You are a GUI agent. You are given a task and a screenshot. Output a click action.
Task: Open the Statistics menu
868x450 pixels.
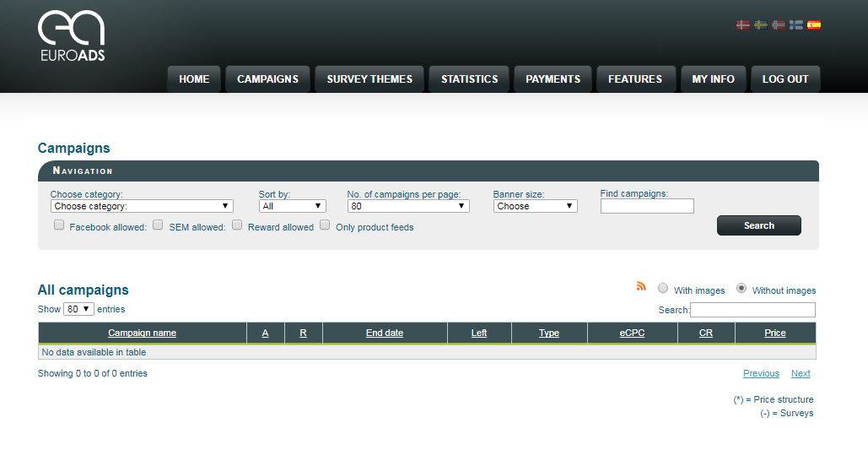pyautogui.click(x=469, y=79)
